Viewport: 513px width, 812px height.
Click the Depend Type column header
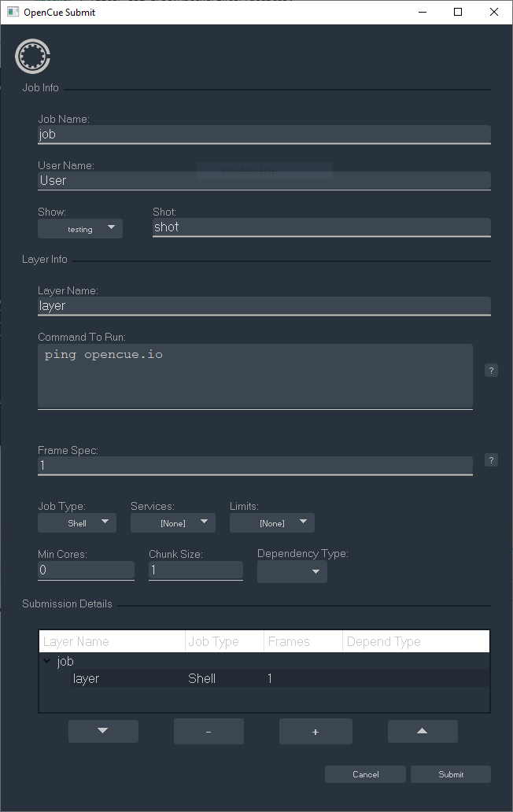415,641
